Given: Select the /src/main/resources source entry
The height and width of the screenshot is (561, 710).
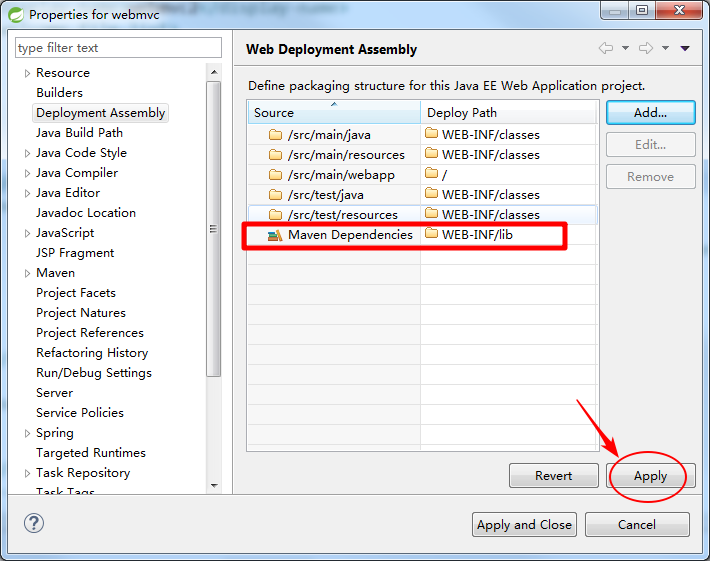Looking at the screenshot, I should click(x=346, y=155).
